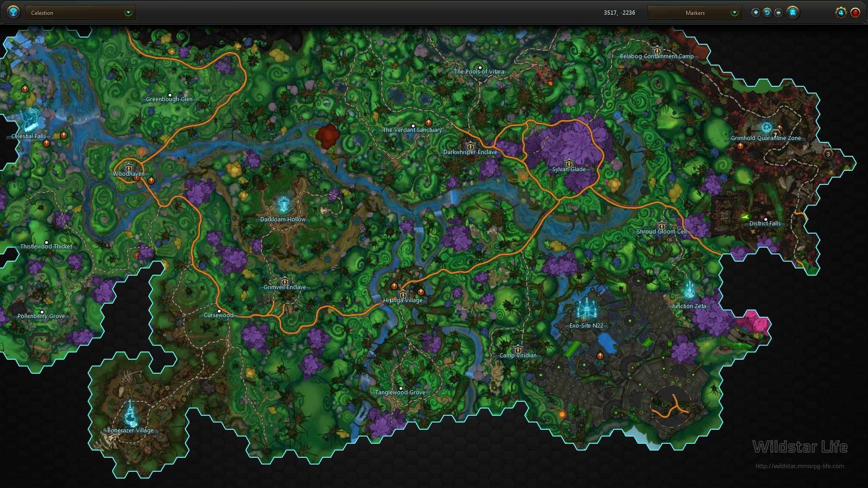Close the map with the red button
The height and width of the screenshot is (488, 868).
tap(855, 13)
